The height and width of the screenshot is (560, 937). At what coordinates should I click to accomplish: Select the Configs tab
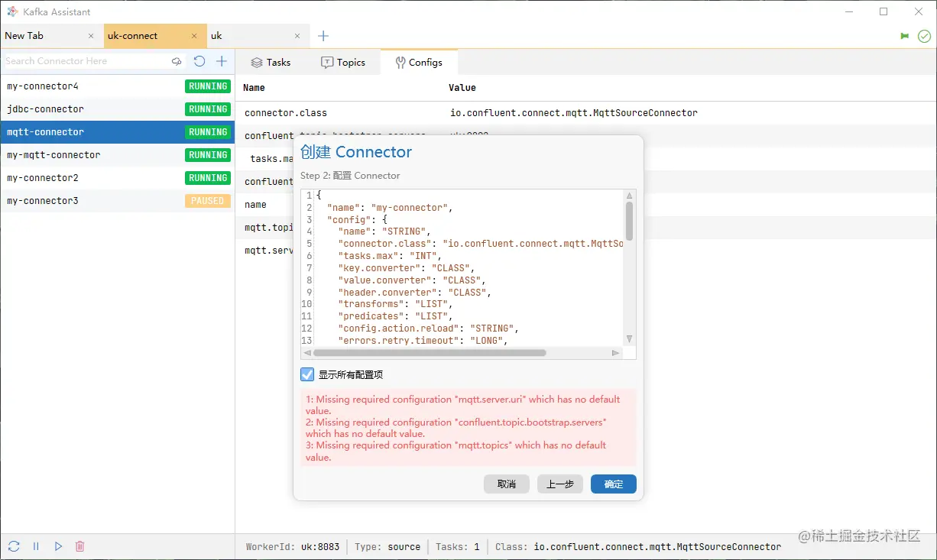pos(419,63)
